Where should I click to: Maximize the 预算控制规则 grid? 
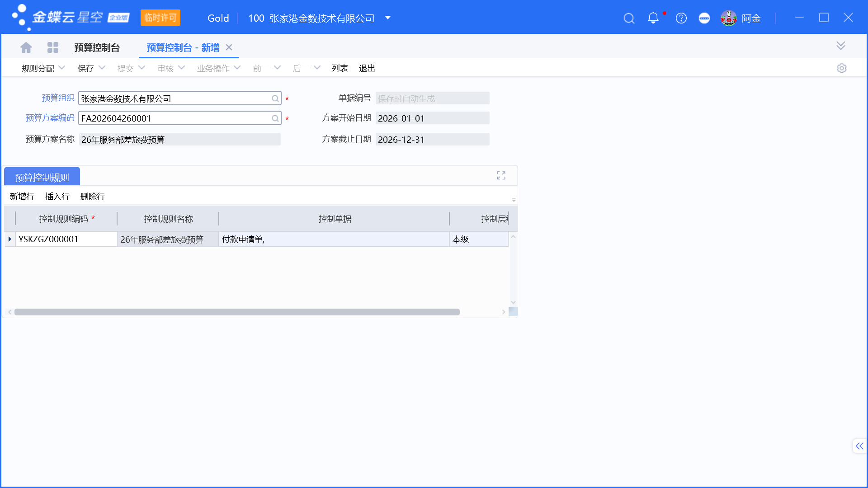[x=501, y=175]
